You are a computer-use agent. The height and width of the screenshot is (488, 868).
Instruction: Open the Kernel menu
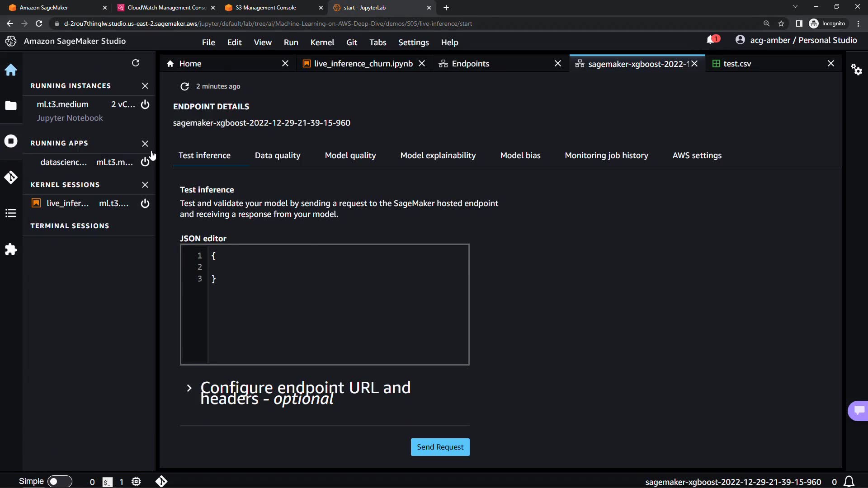[x=322, y=42]
